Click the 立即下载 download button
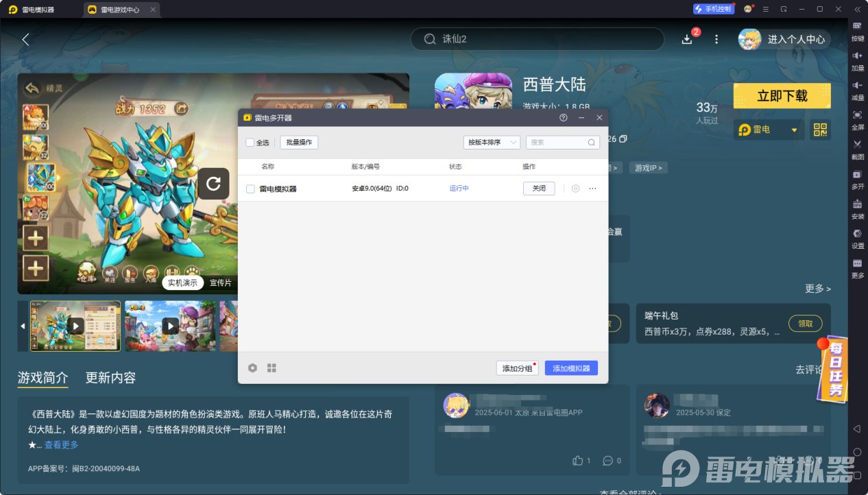868x495 pixels. coord(782,96)
